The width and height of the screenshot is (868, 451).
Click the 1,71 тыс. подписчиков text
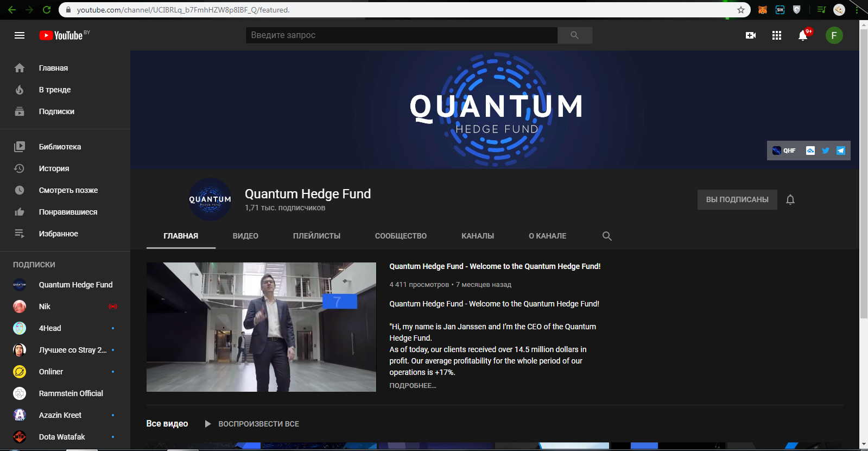(x=285, y=208)
